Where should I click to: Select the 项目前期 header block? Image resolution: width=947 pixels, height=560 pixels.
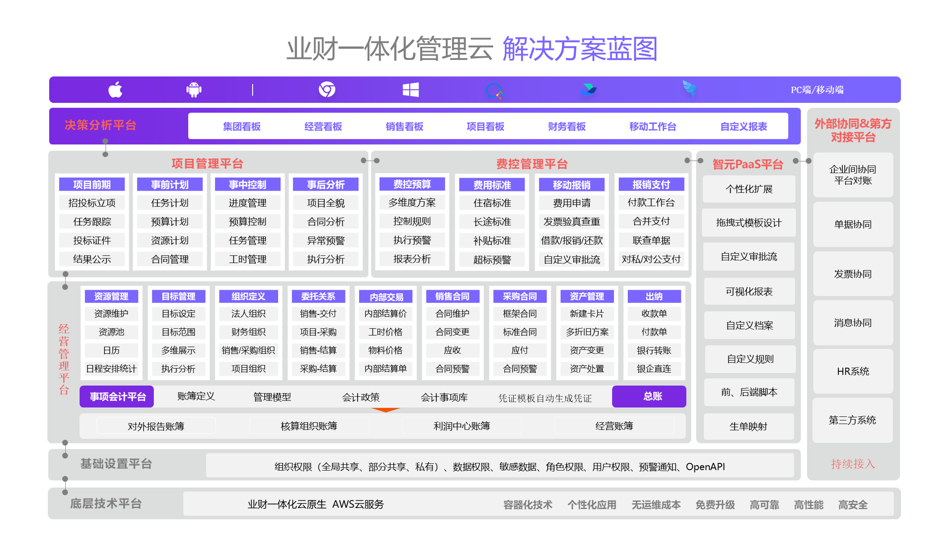click(92, 185)
